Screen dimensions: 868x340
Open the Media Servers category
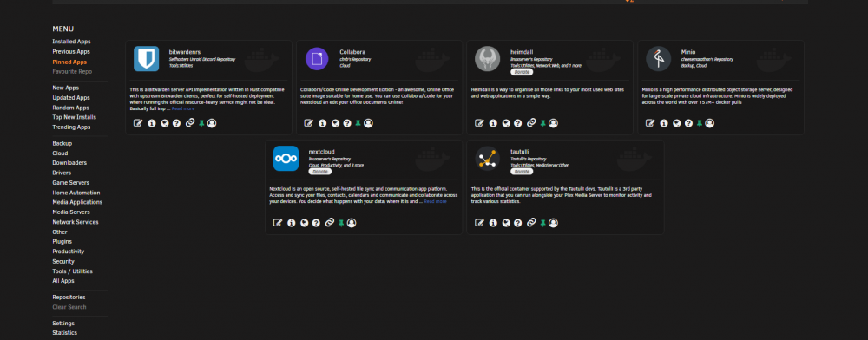pos(71,212)
